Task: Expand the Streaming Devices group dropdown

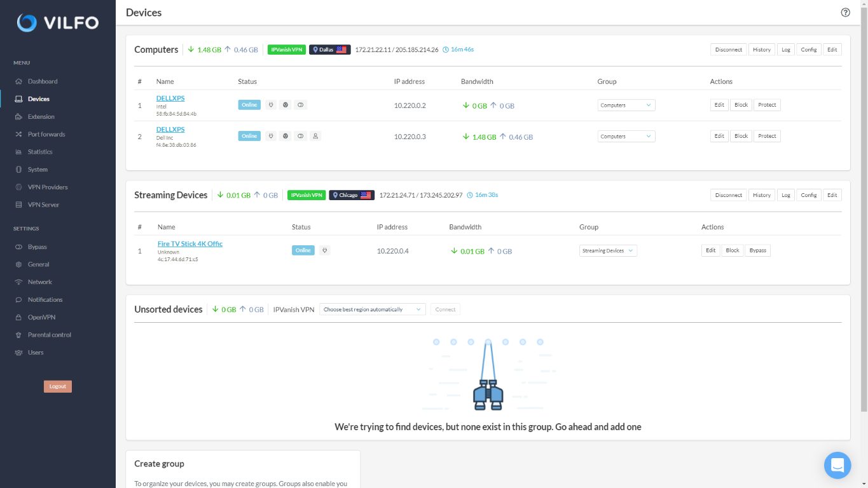Action: [x=608, y=250]
